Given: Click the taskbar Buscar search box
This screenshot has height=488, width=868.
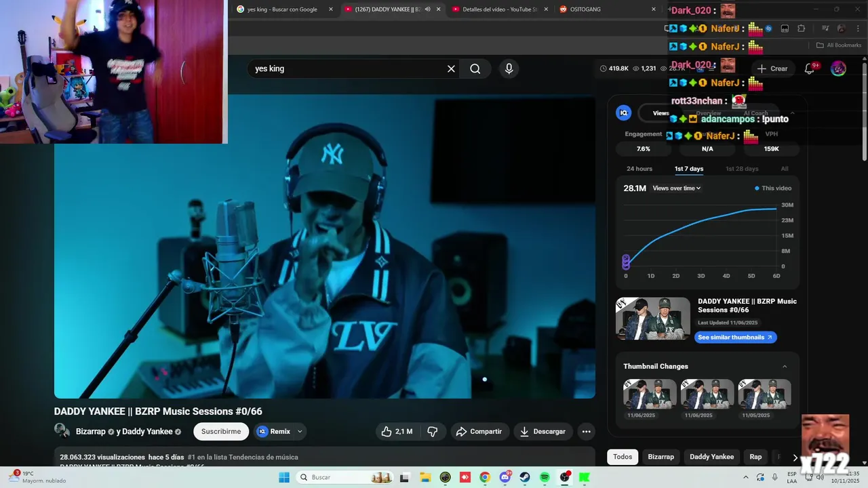Looking at the screenshot, I should 344,477.
